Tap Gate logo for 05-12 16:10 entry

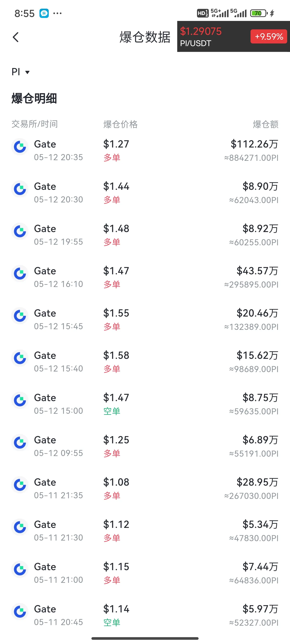point(20,273)
